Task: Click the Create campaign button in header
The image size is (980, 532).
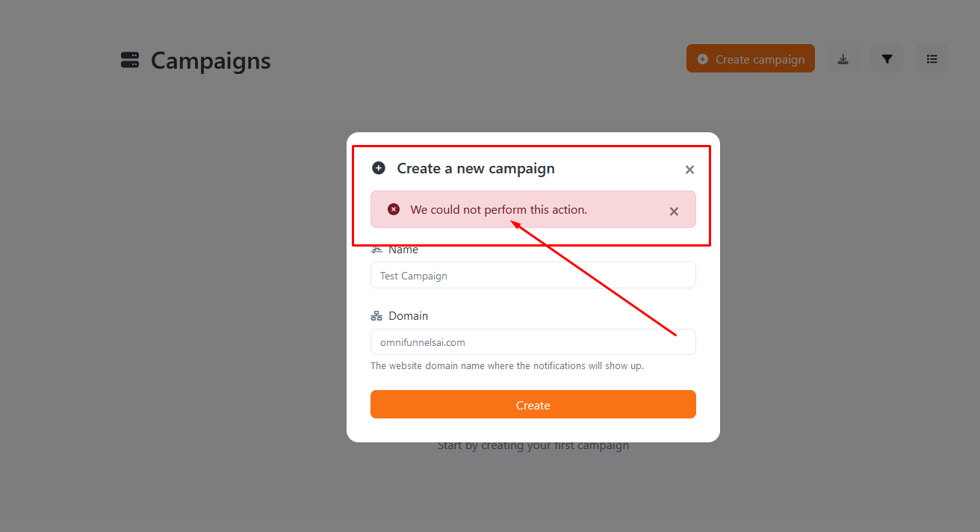Action: coord(751,59)
